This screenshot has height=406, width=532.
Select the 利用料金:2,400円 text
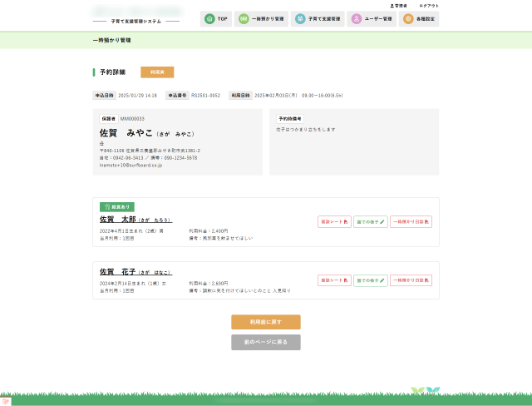[x=209, y=230]
